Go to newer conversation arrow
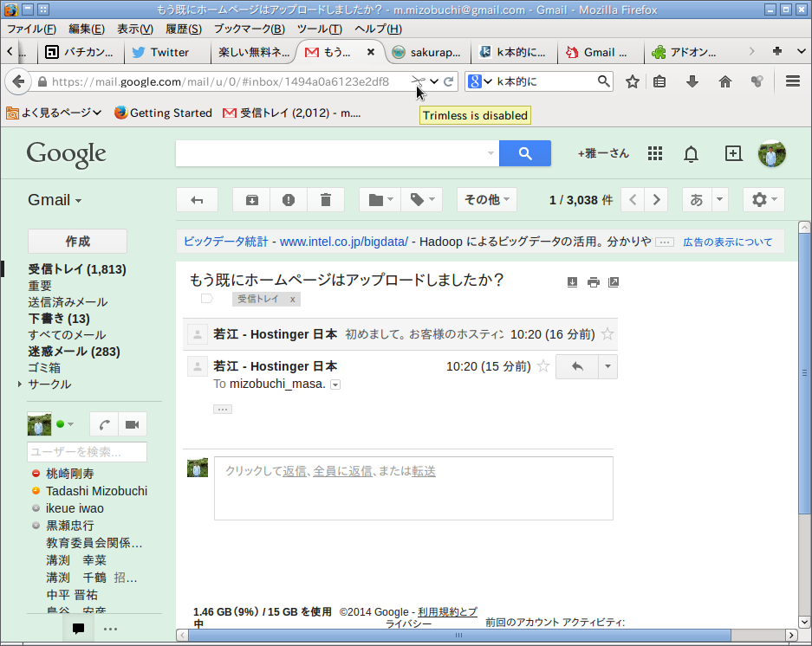812x646 pixels. tap(633, 200)
